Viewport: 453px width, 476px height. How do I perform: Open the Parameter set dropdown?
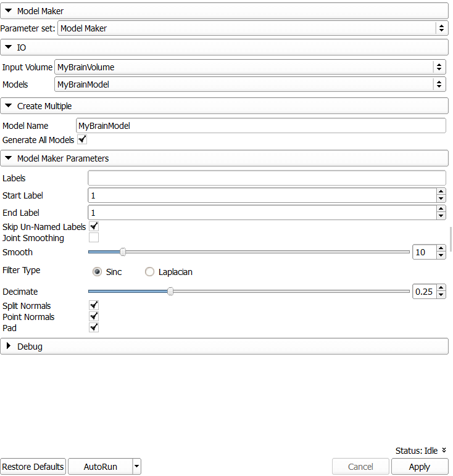click(252, 28)
